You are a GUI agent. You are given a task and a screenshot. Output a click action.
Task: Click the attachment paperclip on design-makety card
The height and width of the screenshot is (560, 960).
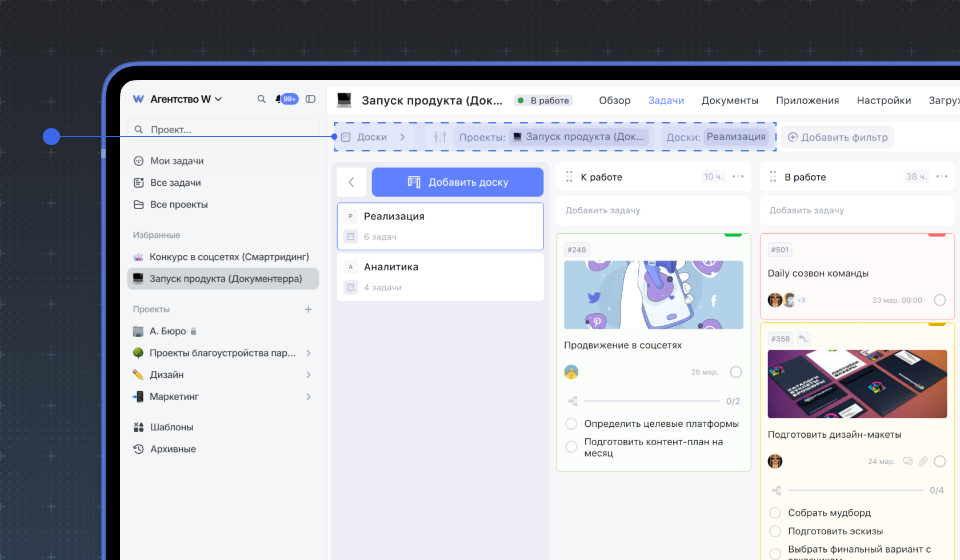(923, 461)
